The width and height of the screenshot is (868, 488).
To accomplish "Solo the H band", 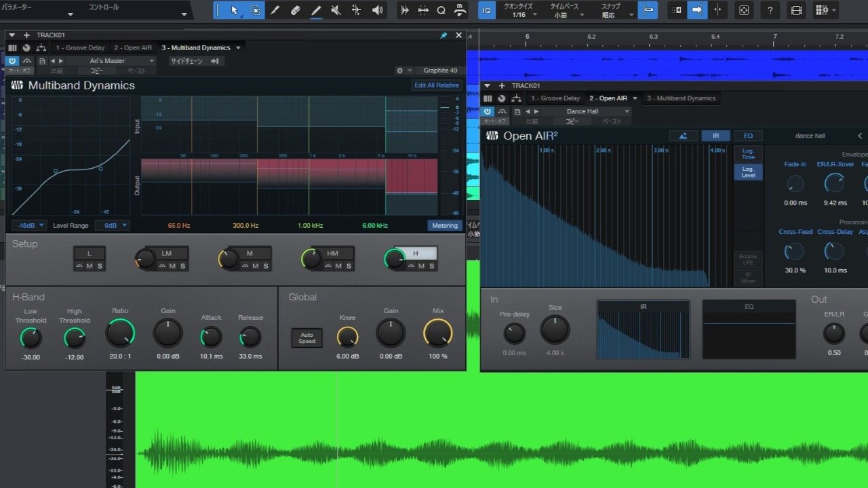I will point(431,266).
